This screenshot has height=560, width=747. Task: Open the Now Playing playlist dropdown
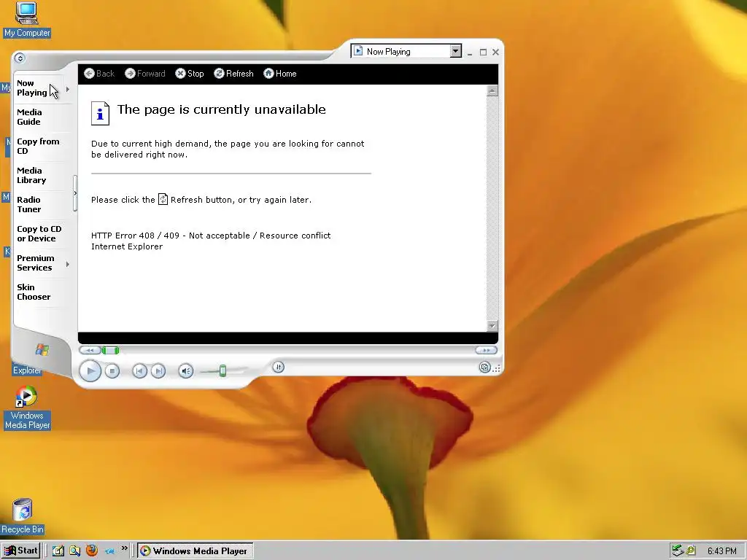click(x=455, y=51)
